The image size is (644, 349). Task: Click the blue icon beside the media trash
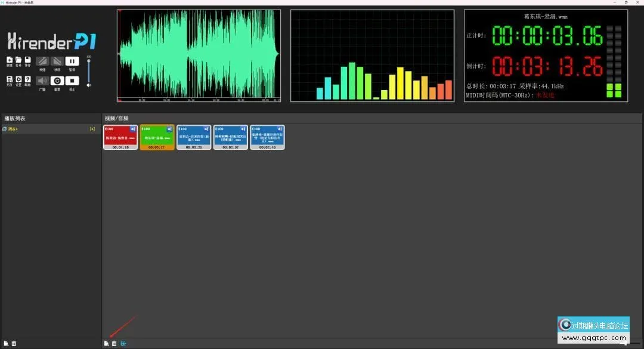(123, 344)
